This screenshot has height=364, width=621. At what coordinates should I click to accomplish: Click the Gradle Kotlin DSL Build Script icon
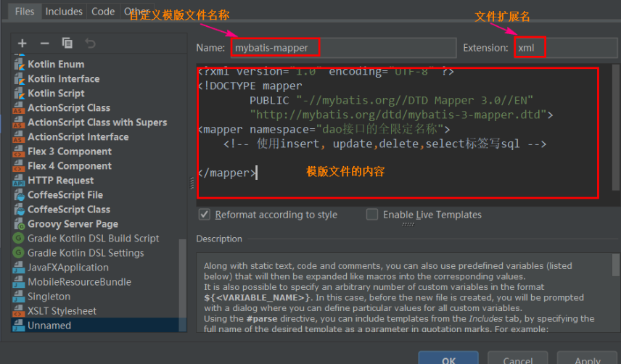19,238
